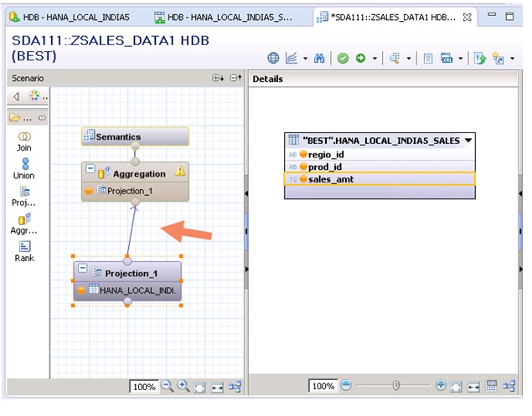Viewport: 532px width, 416px height.
Task: Zoom out in the Scenario pane
Action: click(168, 386)
